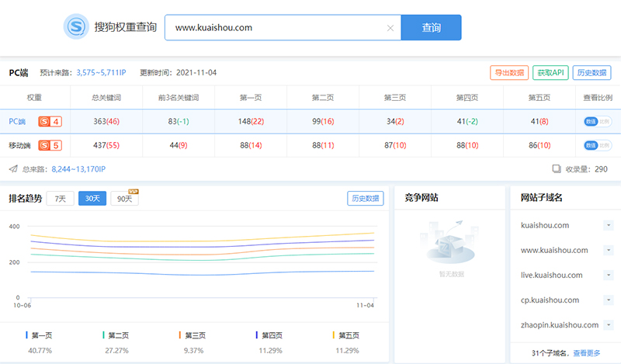Toggle the 第三页 chart legend
Screen dimensions: 621x364
pyautogui.click(x=193, y=335)
